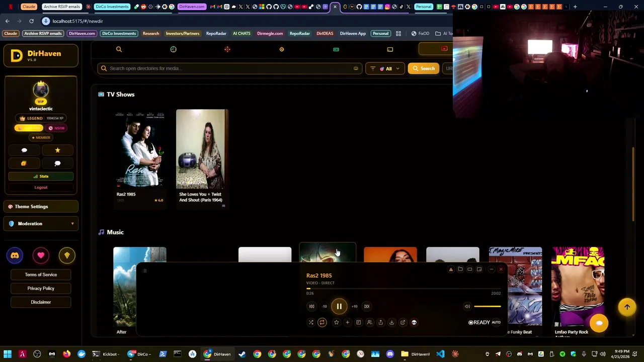
Task: Click the download icon in player
Action: pyautogui.click(x=391, y=322)
